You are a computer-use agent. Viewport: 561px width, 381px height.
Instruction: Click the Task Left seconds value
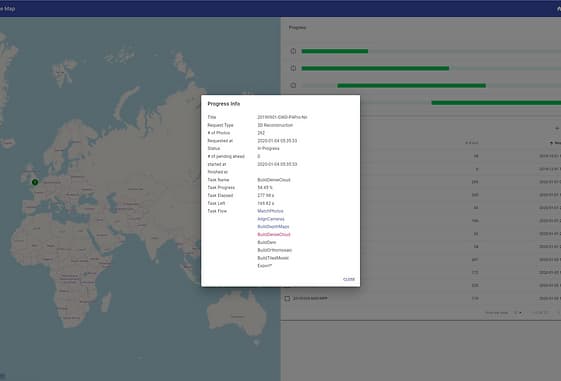pyautogui.click(x=265, y=203)
